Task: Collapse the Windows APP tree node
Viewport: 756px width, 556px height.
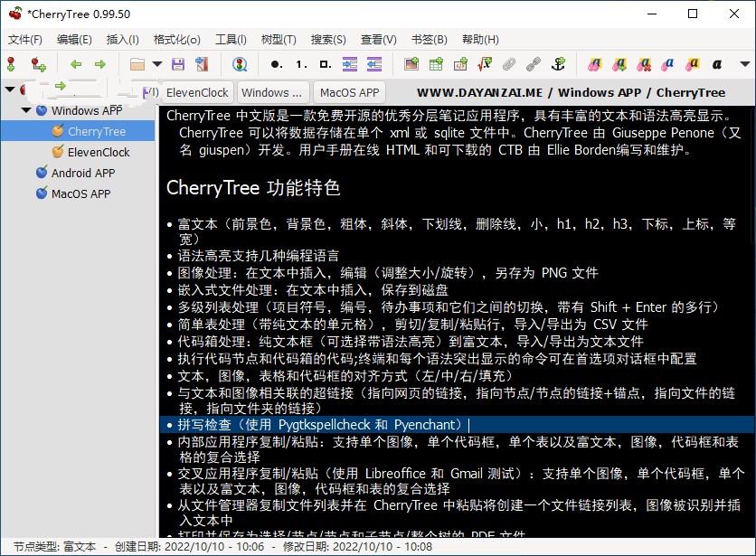Action: [26, 110]
